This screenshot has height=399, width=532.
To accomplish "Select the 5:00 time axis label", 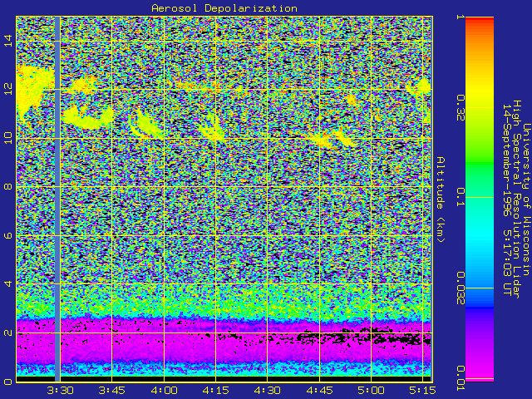I will coord(371,391).
